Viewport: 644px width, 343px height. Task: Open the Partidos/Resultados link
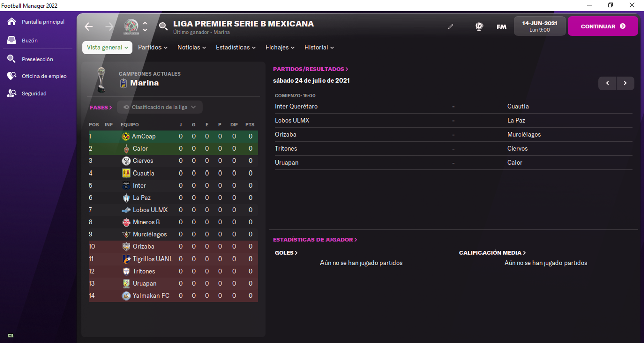click(x=310, y=69)
